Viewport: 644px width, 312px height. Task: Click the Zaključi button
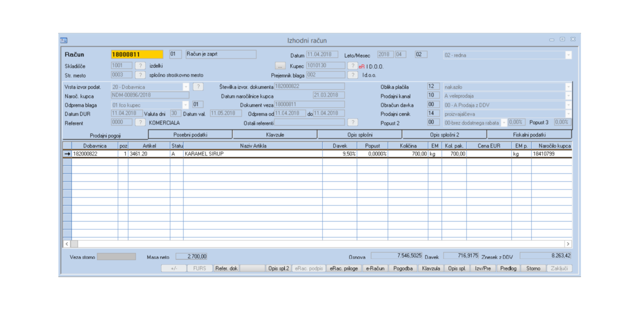(x=559, y=268)
